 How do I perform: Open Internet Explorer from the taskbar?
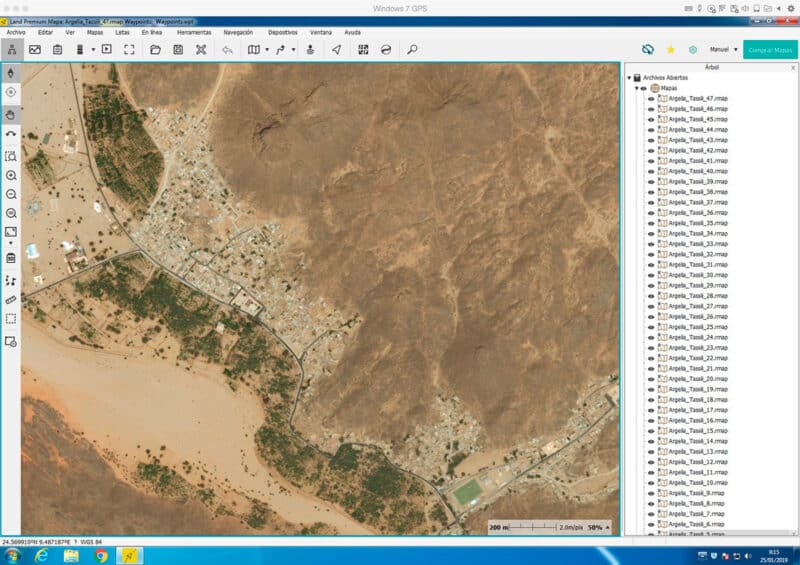[x=41, y=556]
